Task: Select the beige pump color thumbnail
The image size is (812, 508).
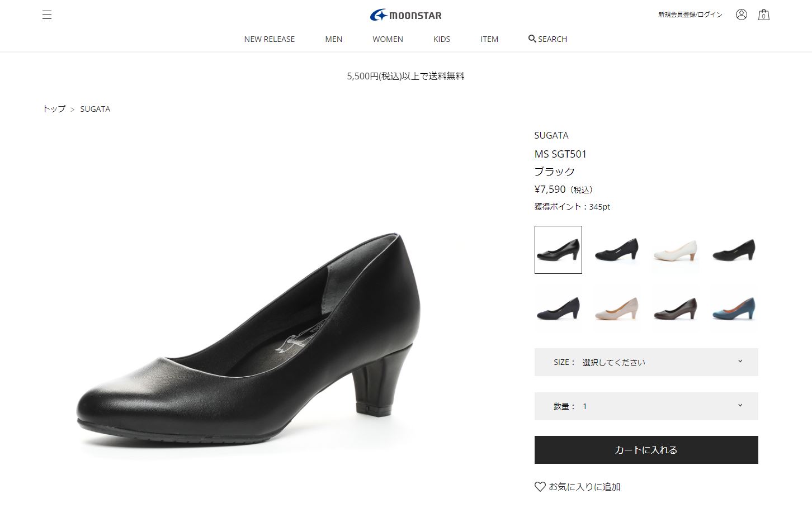Action: [617, 308]
